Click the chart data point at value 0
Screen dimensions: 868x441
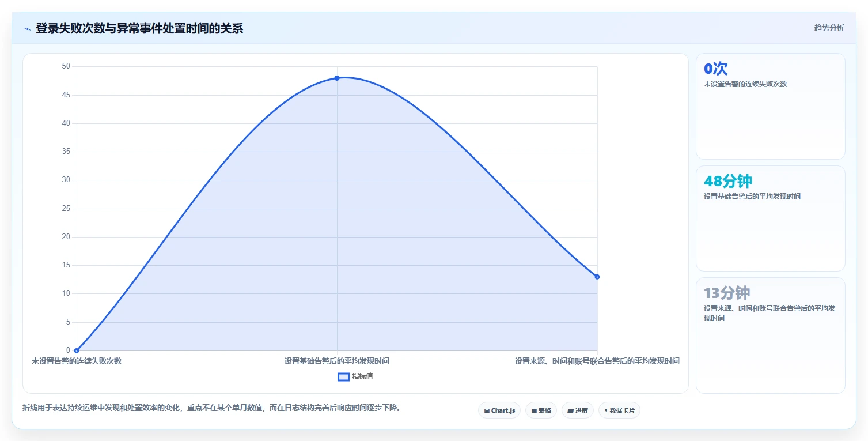(77, 350)
